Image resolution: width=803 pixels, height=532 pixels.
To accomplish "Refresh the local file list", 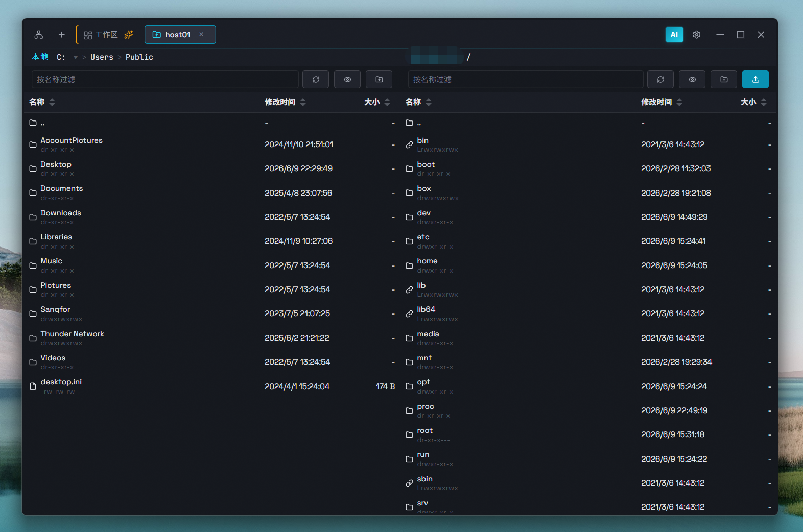I will (316, 80).
